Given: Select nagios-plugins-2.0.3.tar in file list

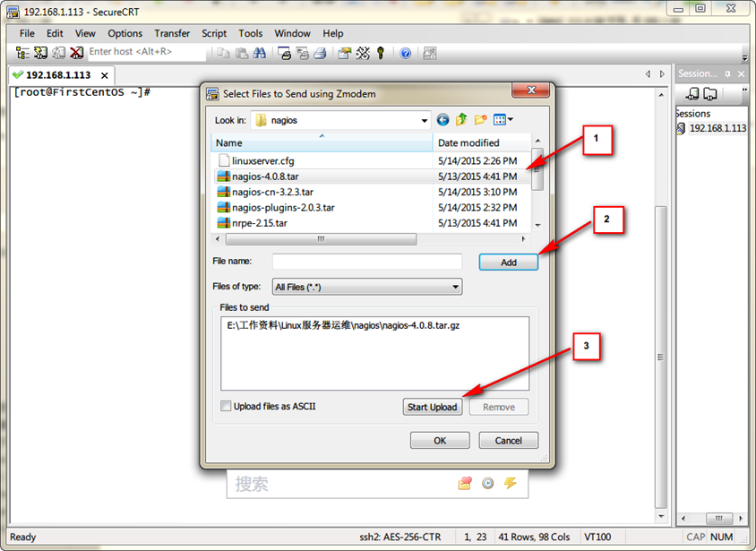Looking at the screenshot, I should click(x=371, y=207).
